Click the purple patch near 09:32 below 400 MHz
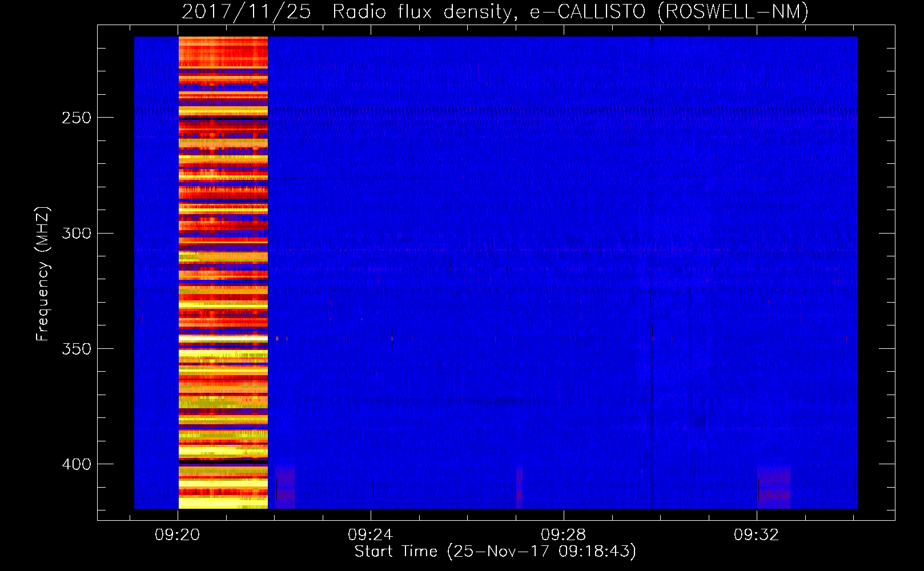This screenshot has width=924, height=571. [x=774, y=488]
